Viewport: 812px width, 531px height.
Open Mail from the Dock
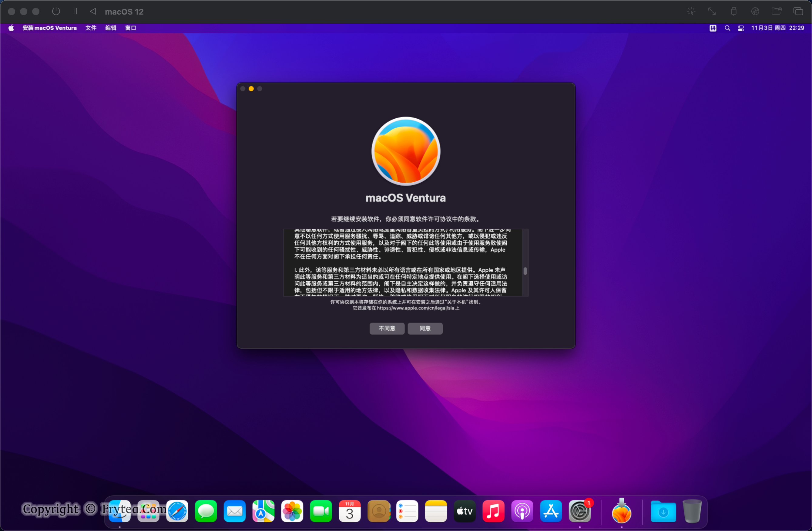(x=235, y=511)
